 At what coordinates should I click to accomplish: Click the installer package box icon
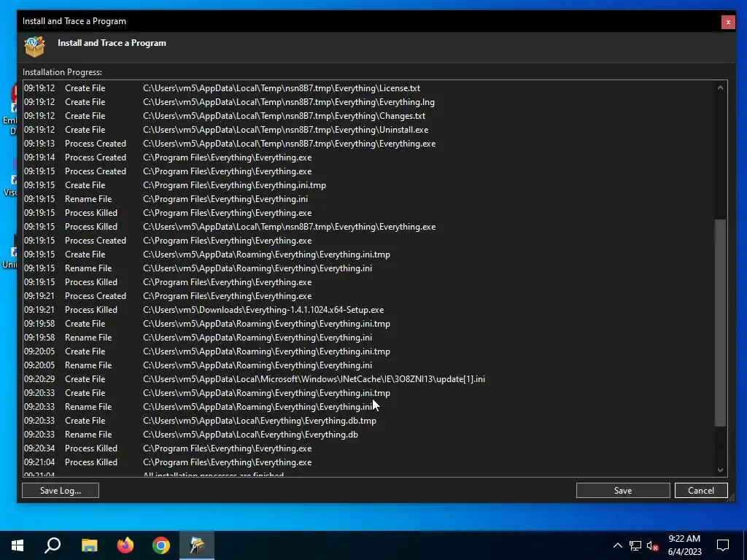pyautogui.click(x=34, y=47)
